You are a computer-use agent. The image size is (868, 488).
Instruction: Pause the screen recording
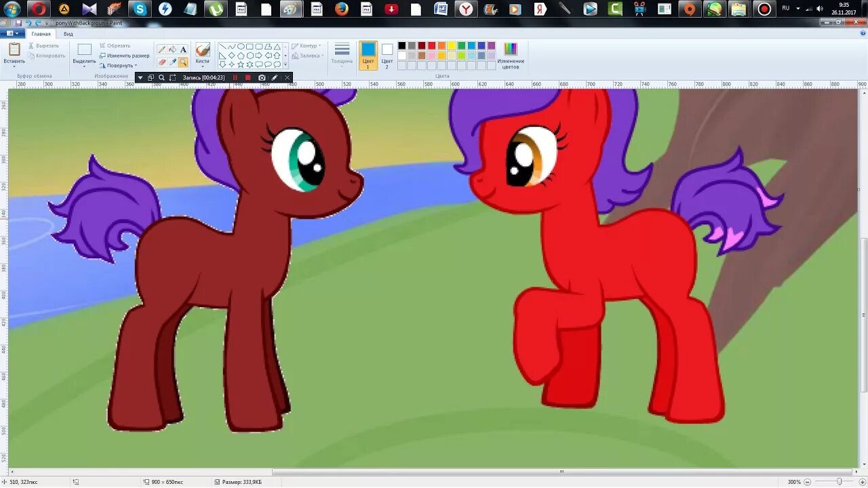(x=235, y=78)
